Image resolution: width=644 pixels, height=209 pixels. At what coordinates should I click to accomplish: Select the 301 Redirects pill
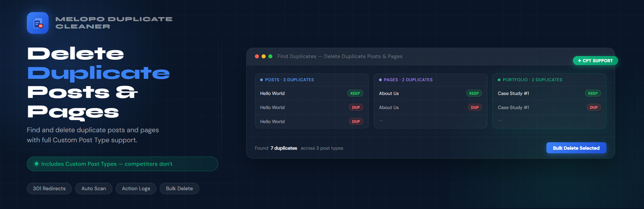(49, 189)
